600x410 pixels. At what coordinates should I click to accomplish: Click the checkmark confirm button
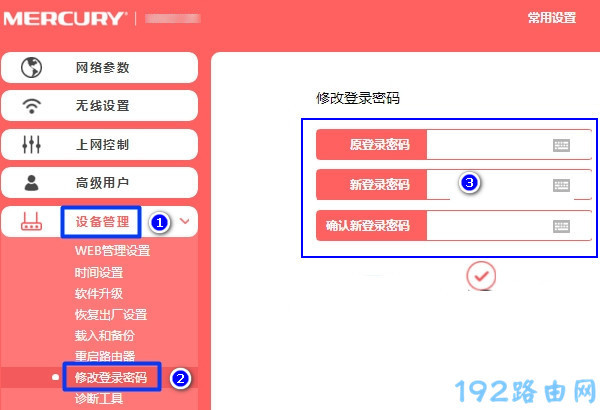click(x=481, y=276)
